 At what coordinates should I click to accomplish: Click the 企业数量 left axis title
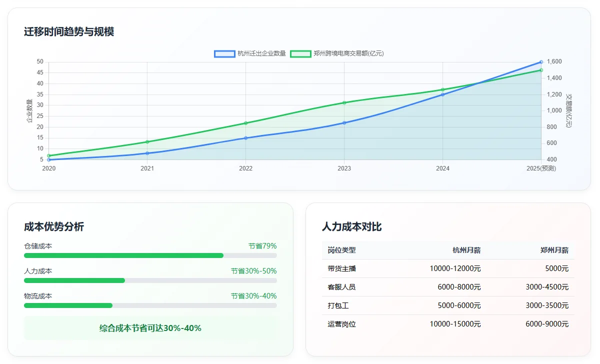click(29, 111)
